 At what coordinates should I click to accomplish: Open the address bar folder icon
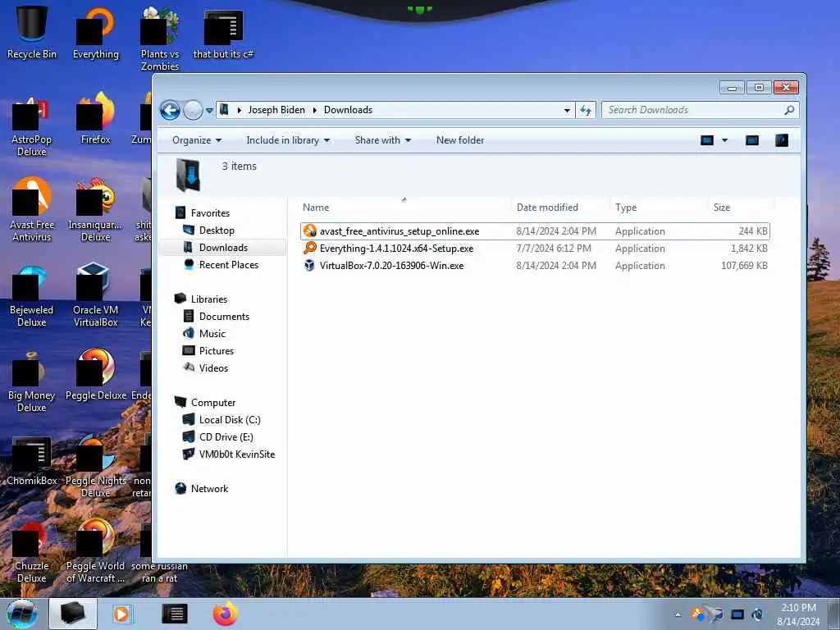pyautogui.click(x=225, y=110)
